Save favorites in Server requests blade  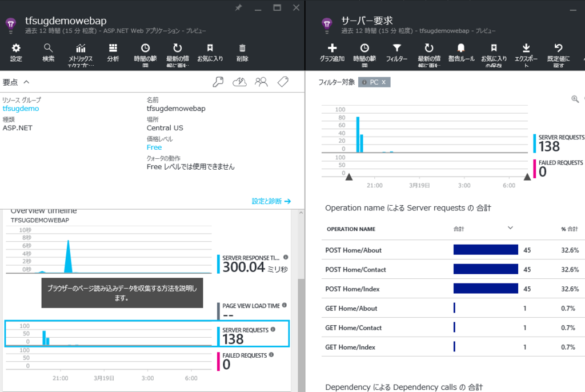click(x=494, y=54)
